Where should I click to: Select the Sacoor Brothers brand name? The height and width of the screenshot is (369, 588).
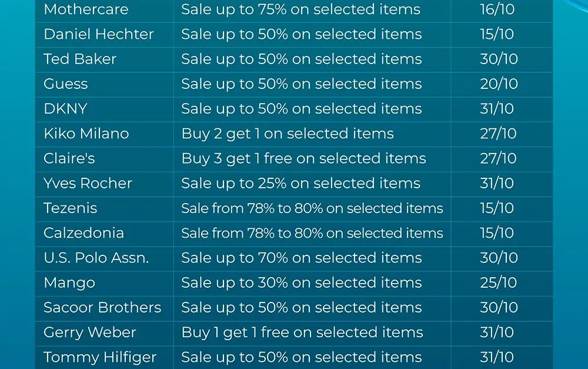102,307
